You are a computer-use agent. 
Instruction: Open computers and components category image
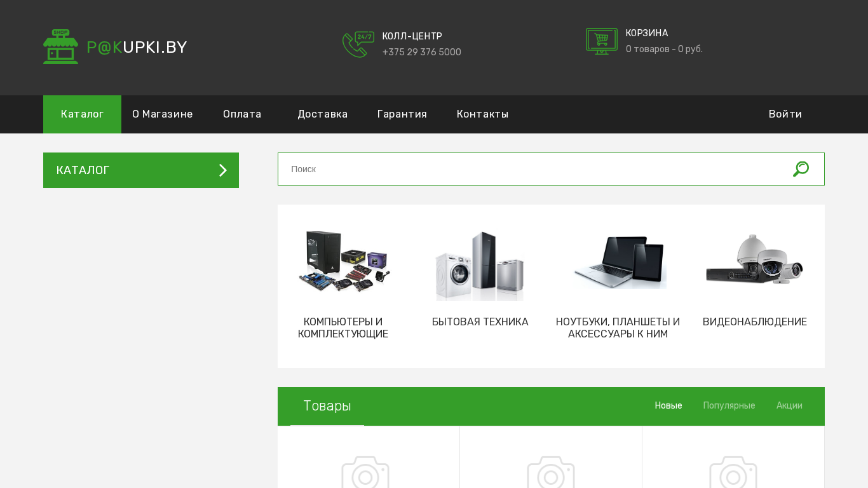coord(344,262)
